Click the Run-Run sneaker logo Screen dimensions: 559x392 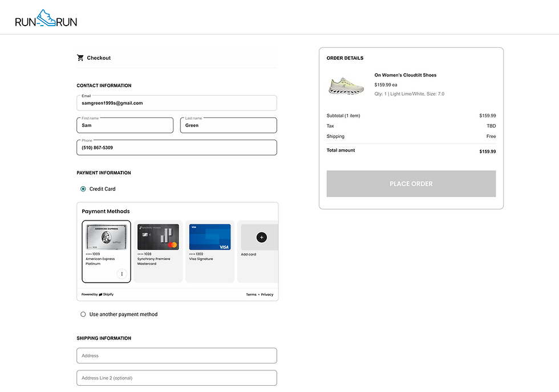click(x=46, y=18)
